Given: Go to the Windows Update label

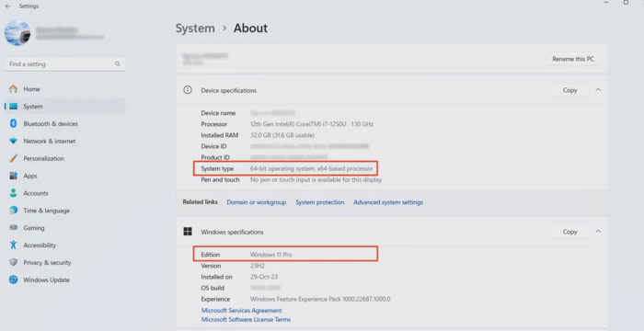Looking at the screenshot, I should [46, 280].
